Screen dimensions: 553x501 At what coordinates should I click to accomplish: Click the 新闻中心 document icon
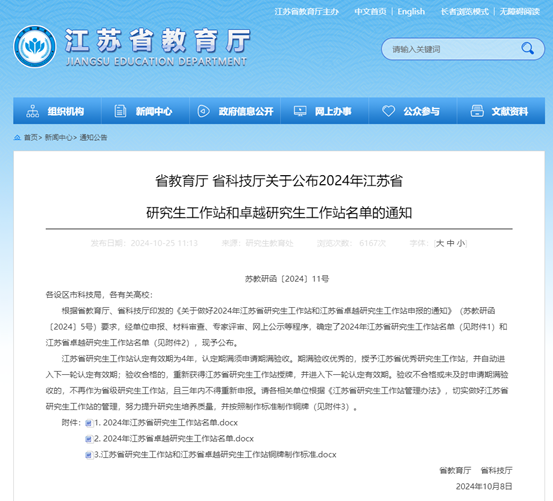click(x=120, y=111)
